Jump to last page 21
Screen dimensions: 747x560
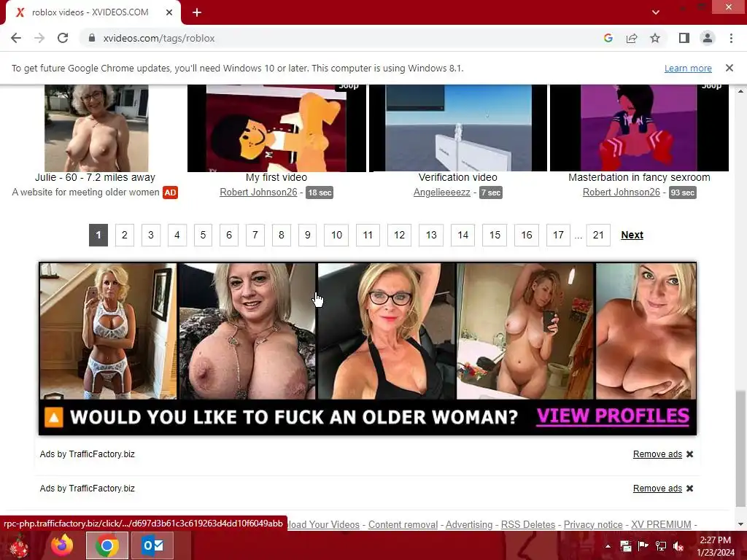[598, 235]
